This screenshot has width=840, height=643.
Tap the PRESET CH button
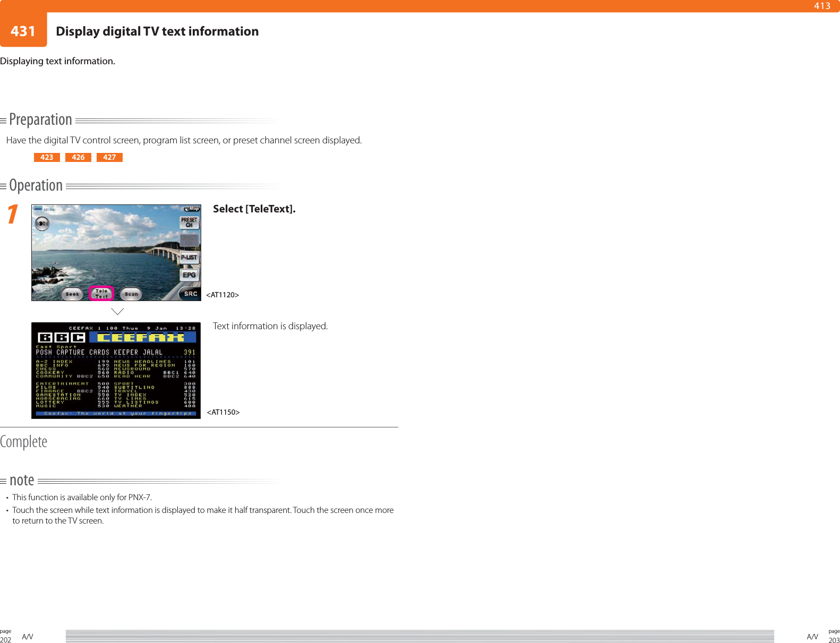point(189,222)
